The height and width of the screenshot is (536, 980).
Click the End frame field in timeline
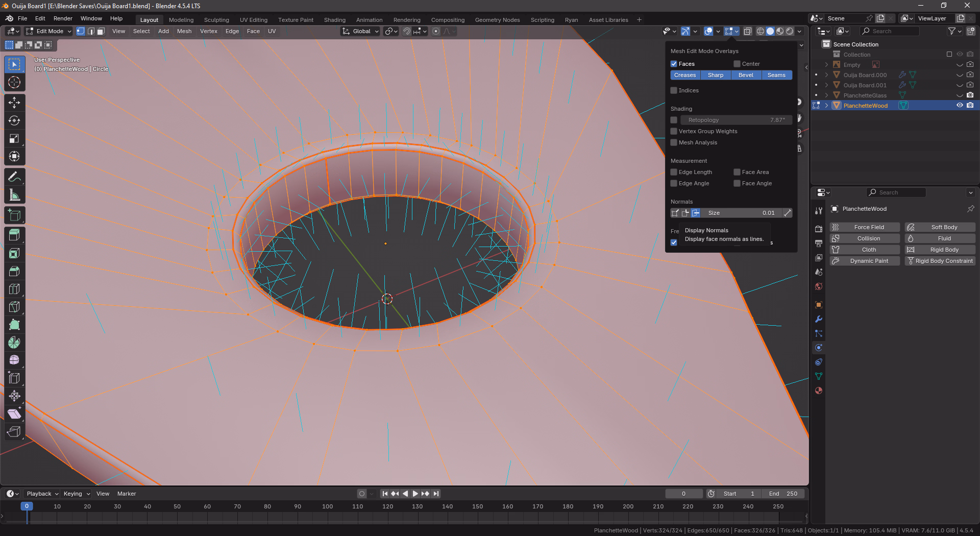click(x=783, y=494)
